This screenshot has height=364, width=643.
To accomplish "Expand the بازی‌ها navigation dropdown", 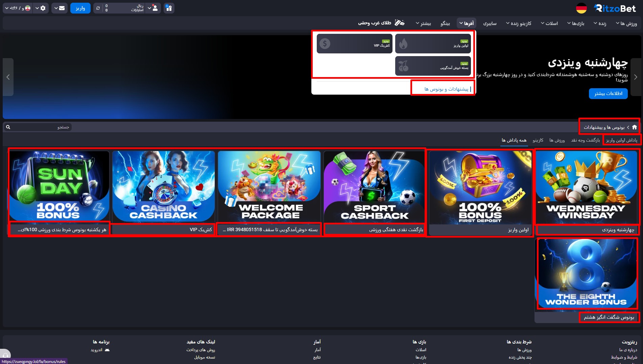I will 576,23.
